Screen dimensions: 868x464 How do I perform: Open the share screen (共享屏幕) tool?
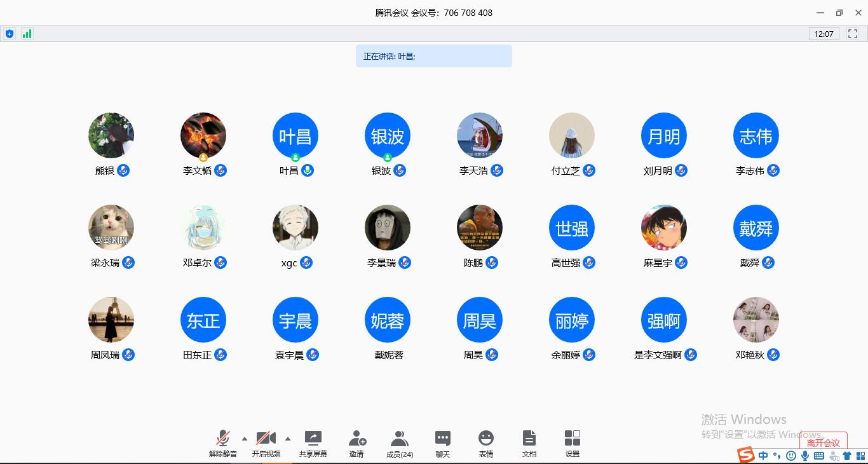click(313, 443)
